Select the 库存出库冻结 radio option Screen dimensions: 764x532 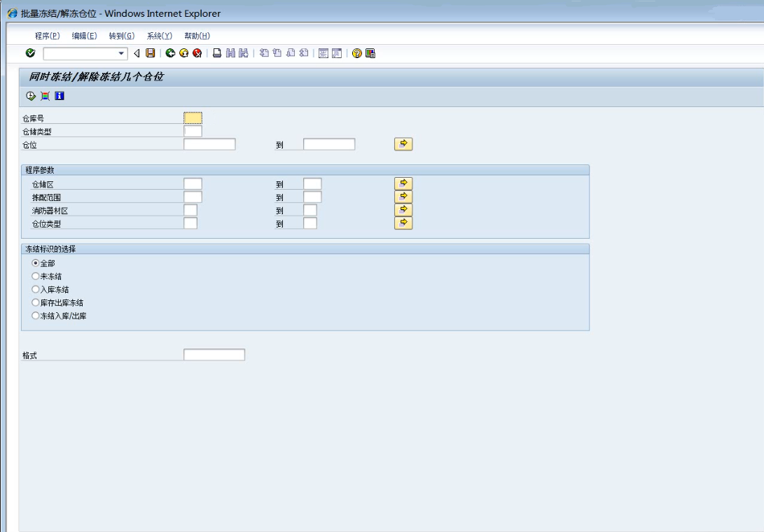click(x=36, y=302)
